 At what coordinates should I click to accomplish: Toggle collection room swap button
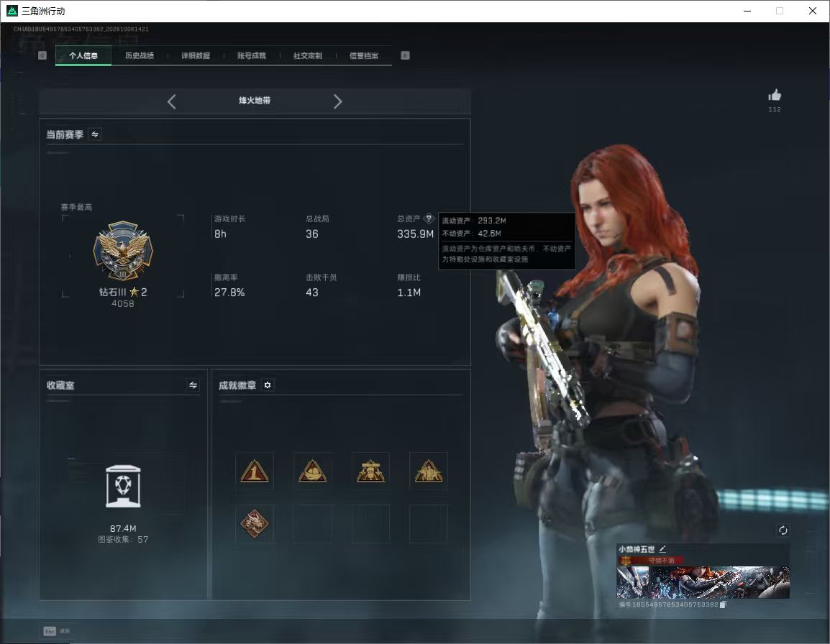[x=193, y=385]
